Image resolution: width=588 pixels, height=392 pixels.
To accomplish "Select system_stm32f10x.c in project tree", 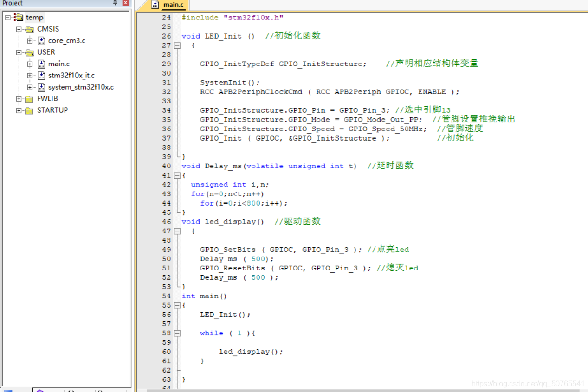I will [x=81, y=87].
